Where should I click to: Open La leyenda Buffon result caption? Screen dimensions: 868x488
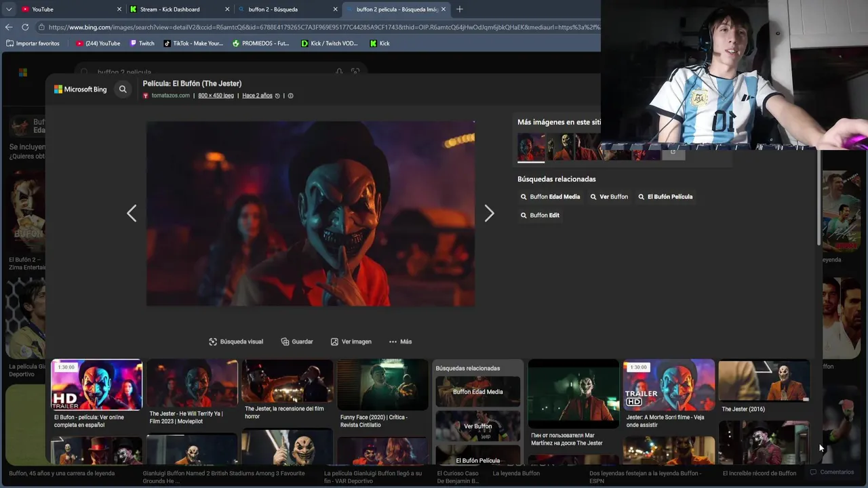516,473
